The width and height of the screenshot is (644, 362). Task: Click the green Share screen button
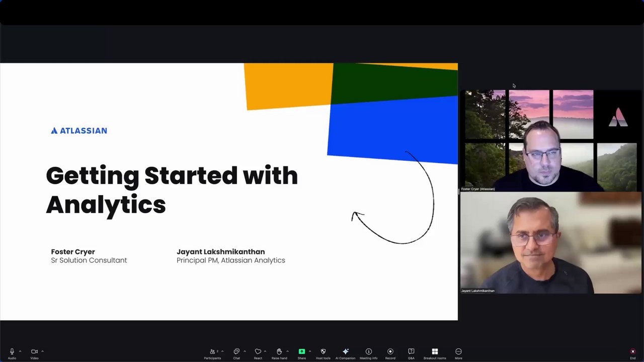pyautogui.click(x=302, y=353)
